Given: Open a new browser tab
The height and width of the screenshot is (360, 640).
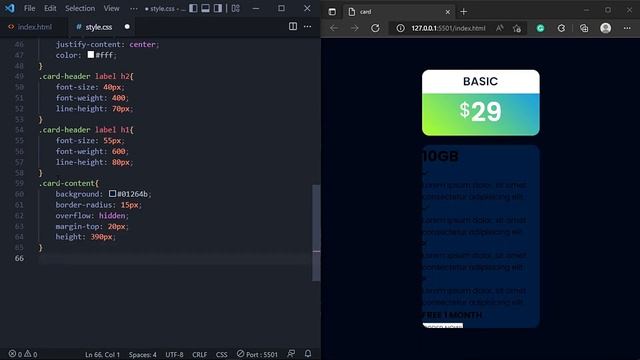Looking at the screenshot, I should 463,12.
